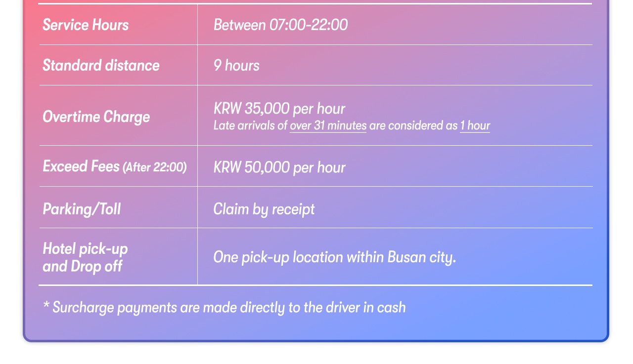Click the Parking/Toll label

point(82,209)
